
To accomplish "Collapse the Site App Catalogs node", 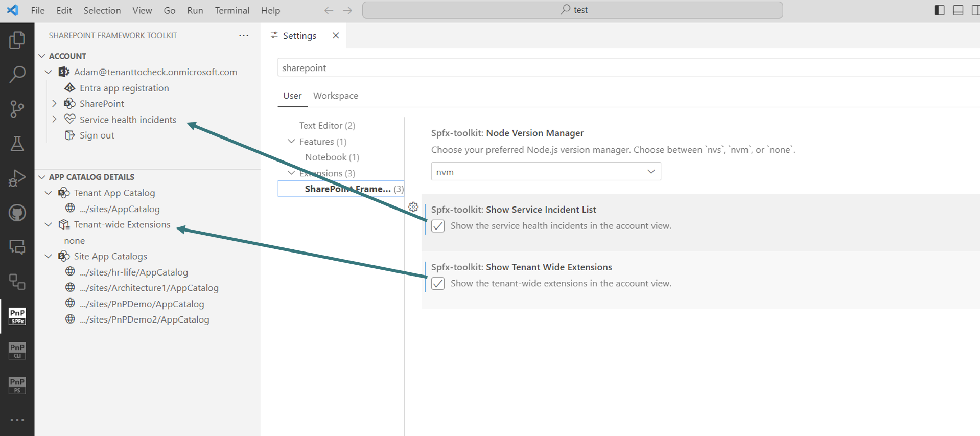I will pyautogui.click(x=48, y=256).
